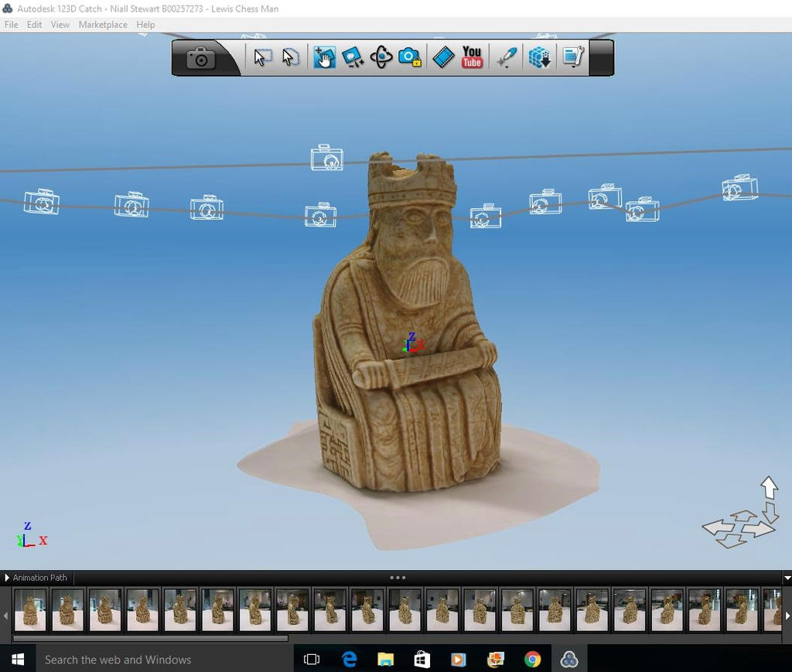This screenshot has width=792, height=672.
Task: Activate the pan/drag navigation tool
Action: coord(324,56)
